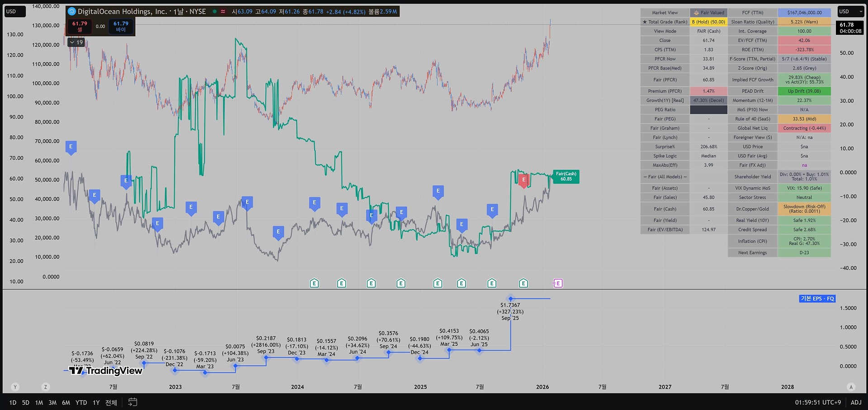Click the Slowdown (Risk-Off) Dr.Copper/Gold cell
This screenshot has height=410, width=868.
(804, 209)
